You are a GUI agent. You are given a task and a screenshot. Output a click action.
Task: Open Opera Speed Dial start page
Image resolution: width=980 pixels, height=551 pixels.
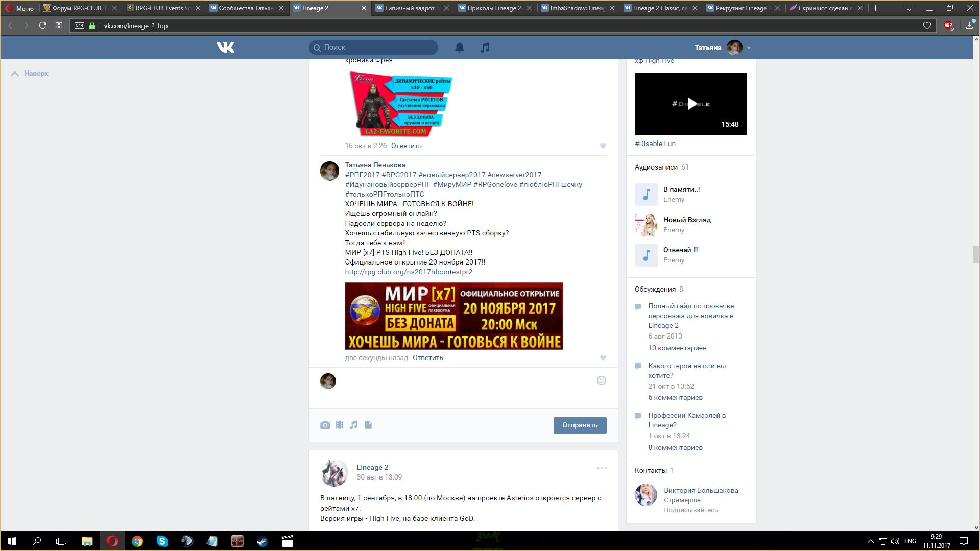pos(59,26)
